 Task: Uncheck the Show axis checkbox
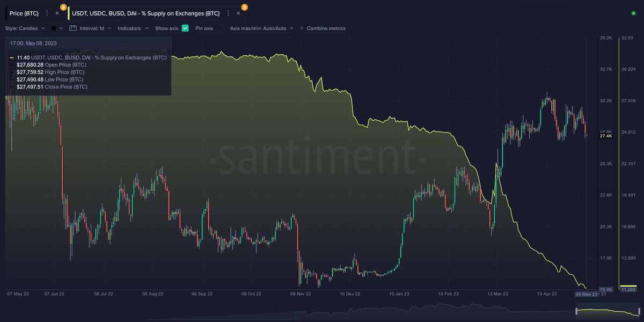point(185,28)
